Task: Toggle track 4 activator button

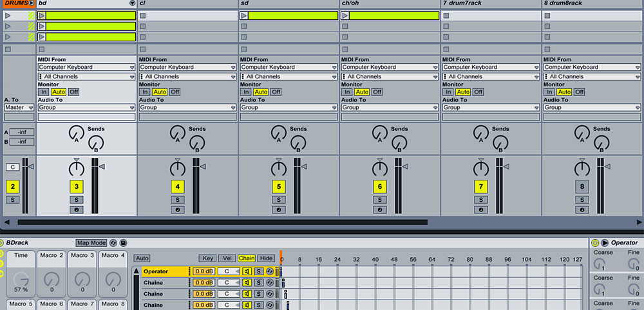Action: point(177,187)
